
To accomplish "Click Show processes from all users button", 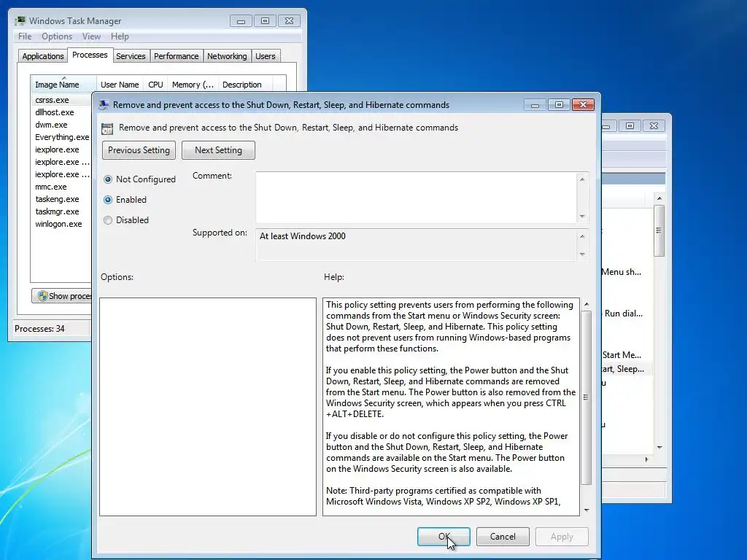I will (62, 296).
